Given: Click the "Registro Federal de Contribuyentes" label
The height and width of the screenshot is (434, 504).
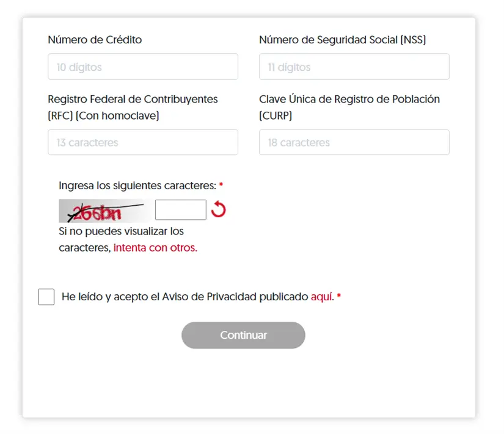Looking at the screenshot, I should tap(133, 99).
